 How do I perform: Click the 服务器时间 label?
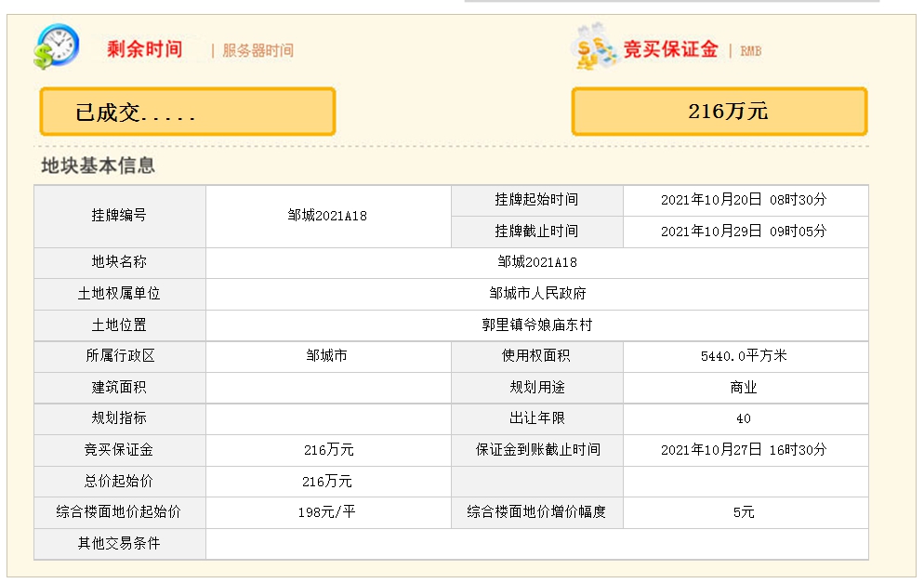tap(258, 51)
